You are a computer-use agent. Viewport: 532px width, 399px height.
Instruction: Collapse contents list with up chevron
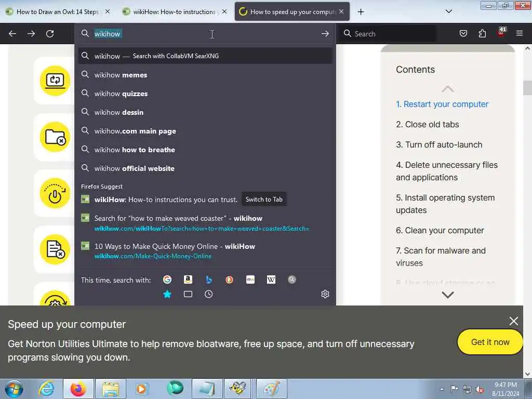coord(447,89)
